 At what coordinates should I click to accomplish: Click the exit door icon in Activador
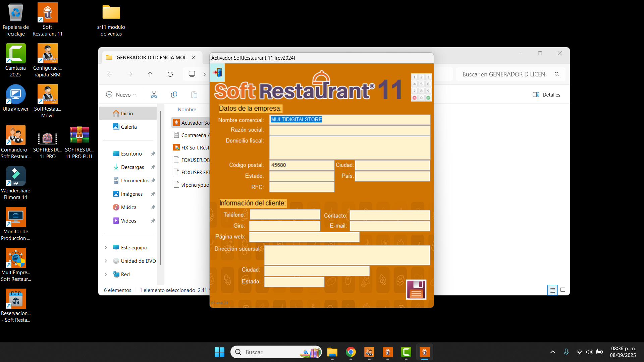point(217,73)
